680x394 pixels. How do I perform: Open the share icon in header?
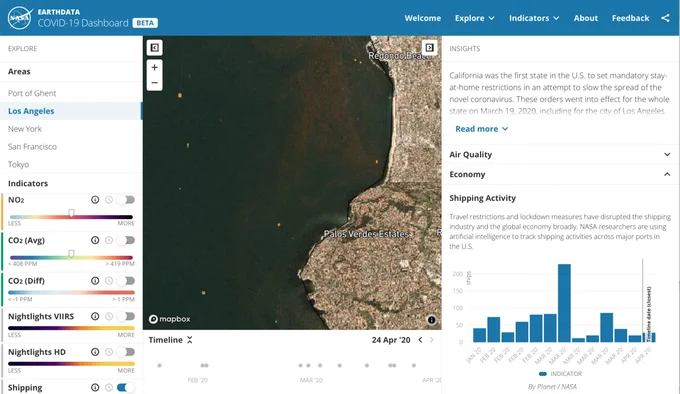(665, 18)
